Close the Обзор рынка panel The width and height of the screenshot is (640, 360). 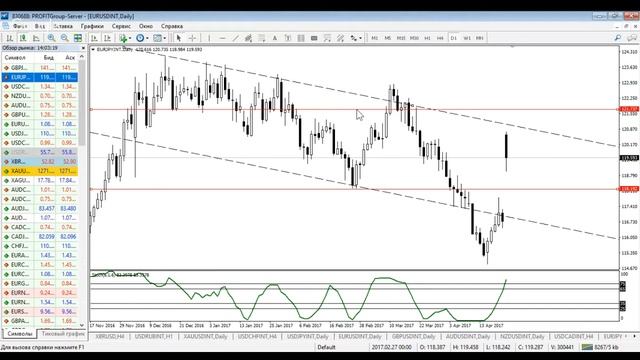point(83,48)
